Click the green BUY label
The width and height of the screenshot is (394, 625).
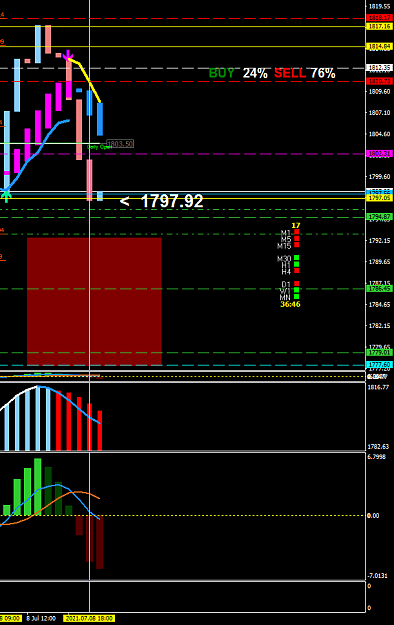(x=222, y=73)
